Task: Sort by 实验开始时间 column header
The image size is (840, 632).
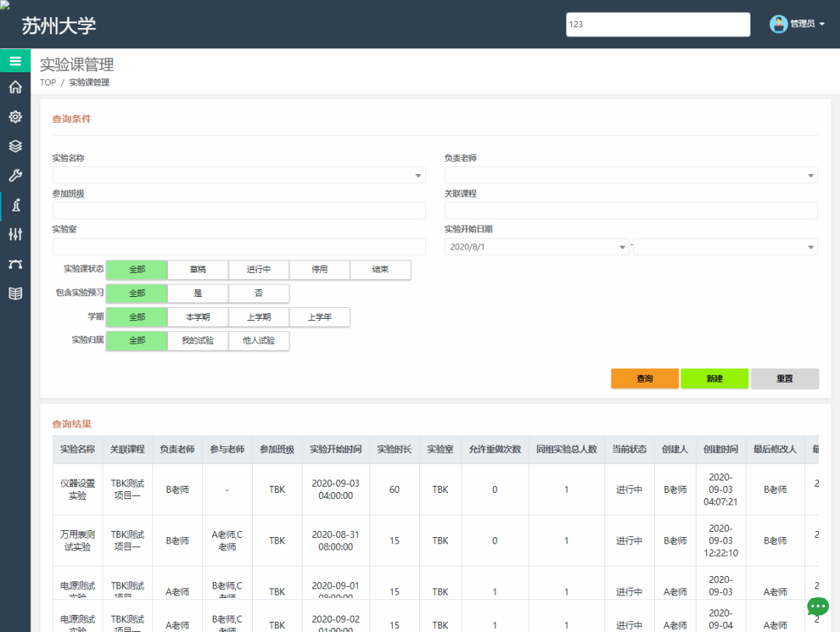Action: (335, 449)
